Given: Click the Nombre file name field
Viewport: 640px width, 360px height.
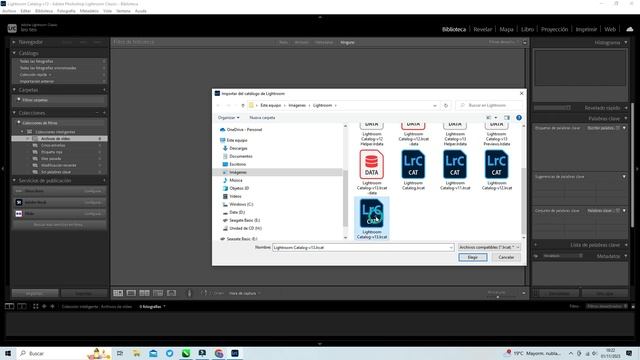Looking at the screenshot, I should coord(363,247).
